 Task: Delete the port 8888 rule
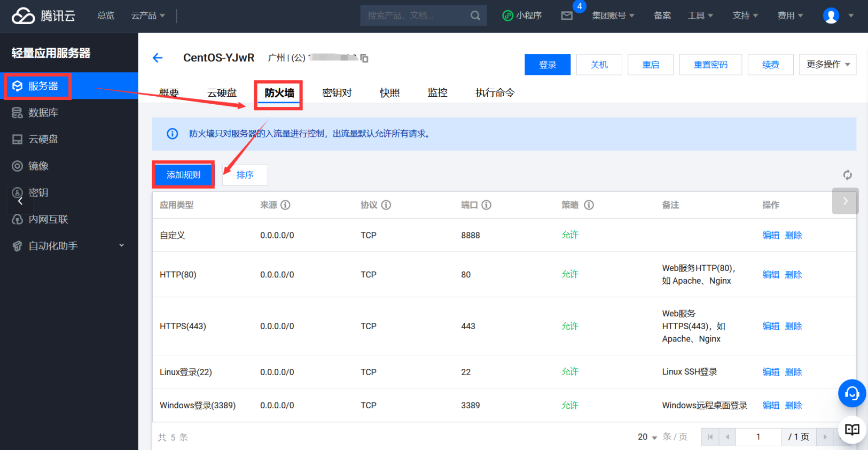point(794,235)
